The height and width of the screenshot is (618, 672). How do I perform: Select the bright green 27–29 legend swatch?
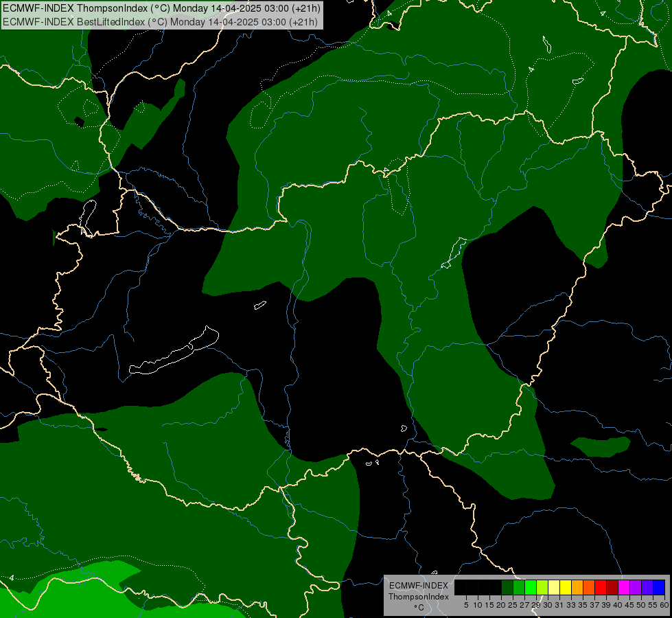point(531,587)
